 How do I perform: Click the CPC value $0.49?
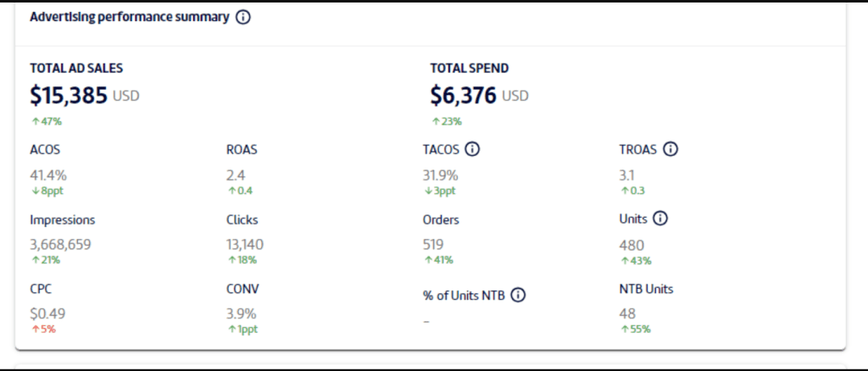coord(47,313)
